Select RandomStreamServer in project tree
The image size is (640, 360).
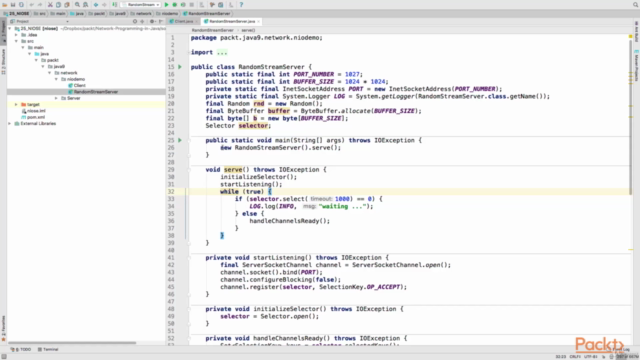(93, 92)
